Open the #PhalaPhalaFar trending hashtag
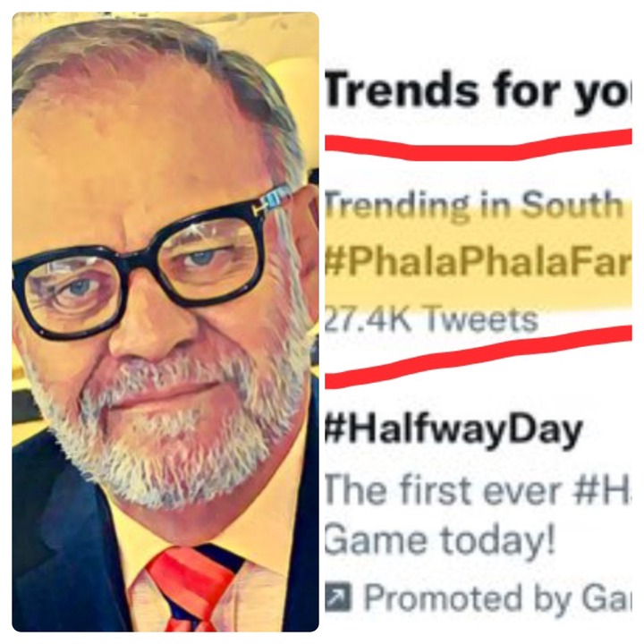The width and height of the screenshot is (644, 644). [x=478, y=261]
